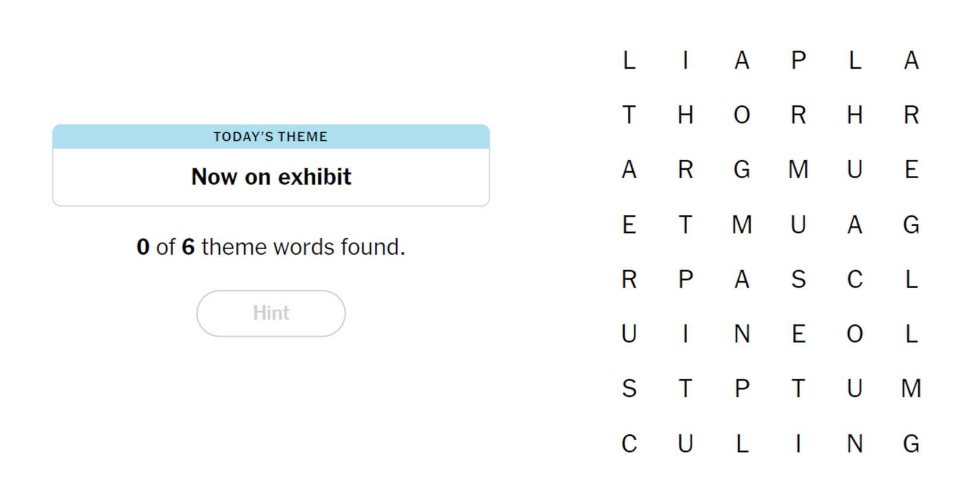980x490 pixels.
Task: Click letter O in the second row
Action: 742,115
